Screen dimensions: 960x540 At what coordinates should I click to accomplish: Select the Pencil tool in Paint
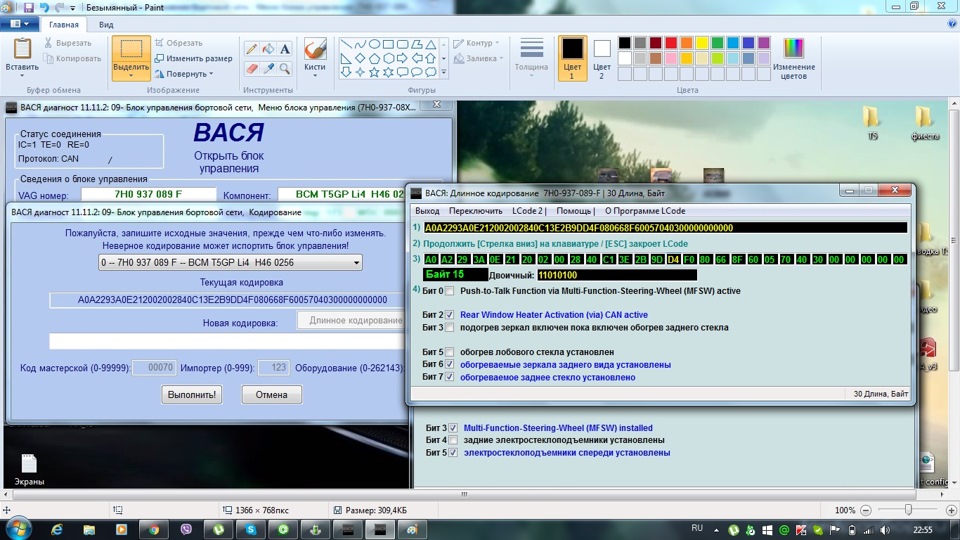point(251,49)
